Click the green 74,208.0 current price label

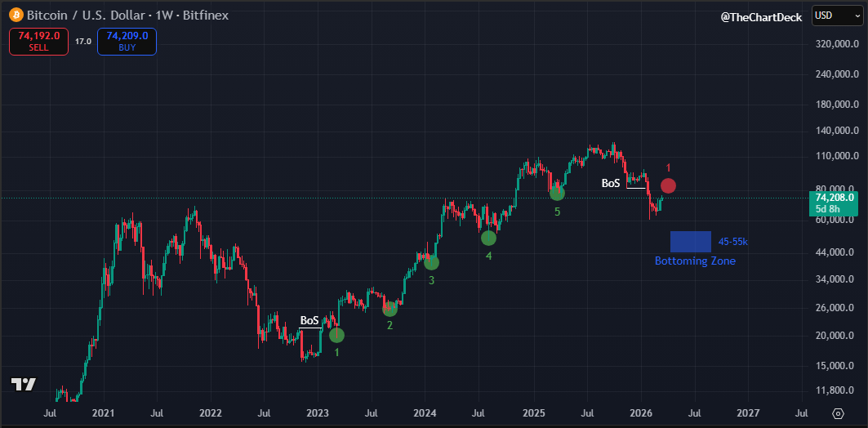click(x=835, y=197)
